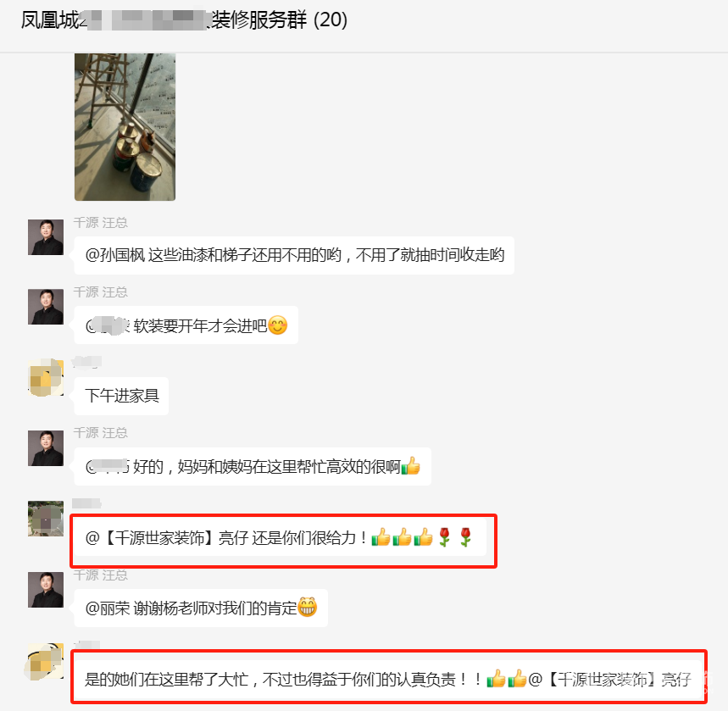Click avatar beside 妈妈和姨妈 message
The height and width of the screenshot is (711, 728).
[x=46, y=448]
